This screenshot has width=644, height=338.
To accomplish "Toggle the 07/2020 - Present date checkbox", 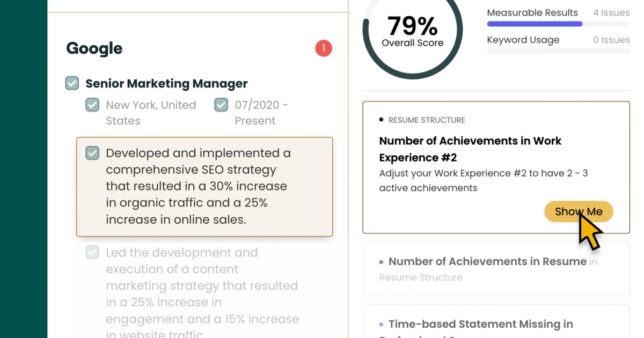I will pos(221,105).
